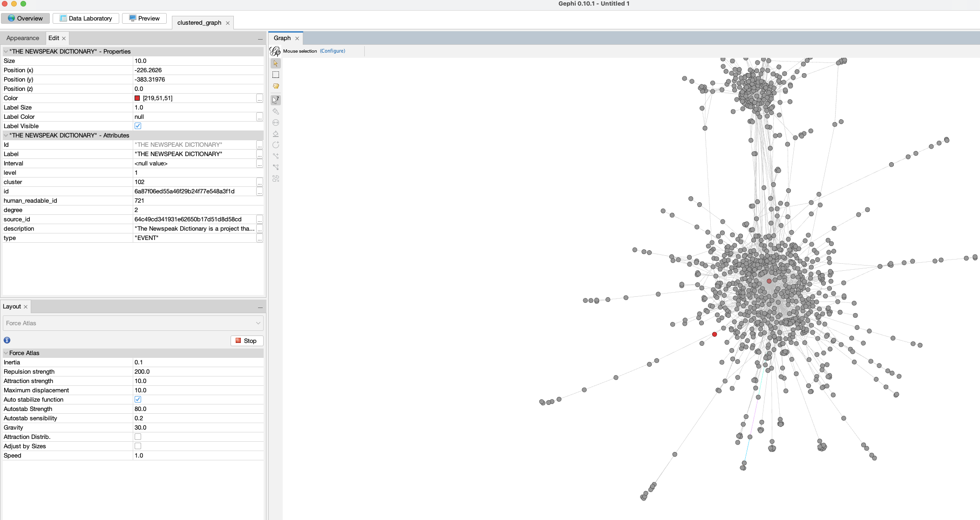Open the mouse selection Configure link
This screenshot has height=520, width=980.
coord(332,51)
